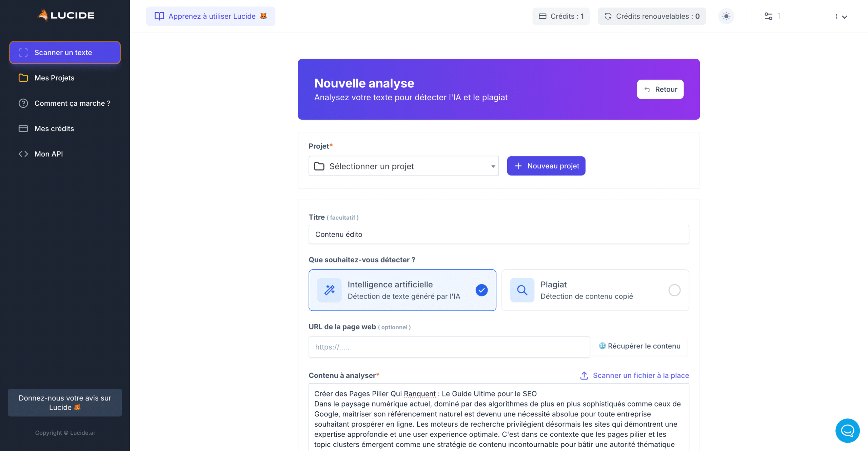Expand the user account chevron menu

coord(845,17)
